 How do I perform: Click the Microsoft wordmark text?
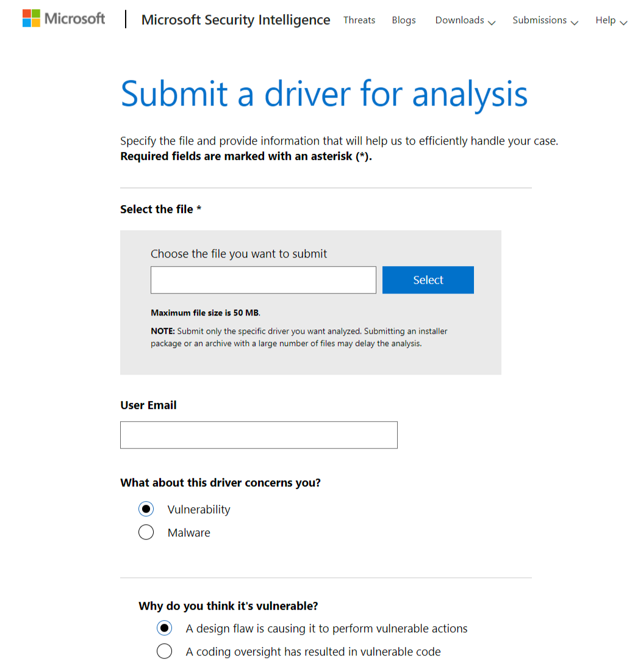point(75,18)
